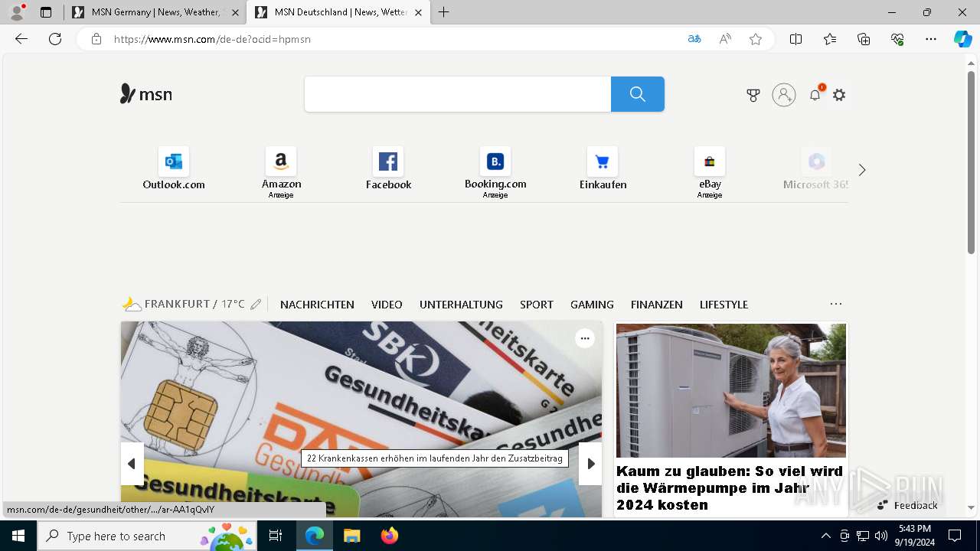Click the browser address bar URL
The image size is (980, 551).
click(212, 39)
